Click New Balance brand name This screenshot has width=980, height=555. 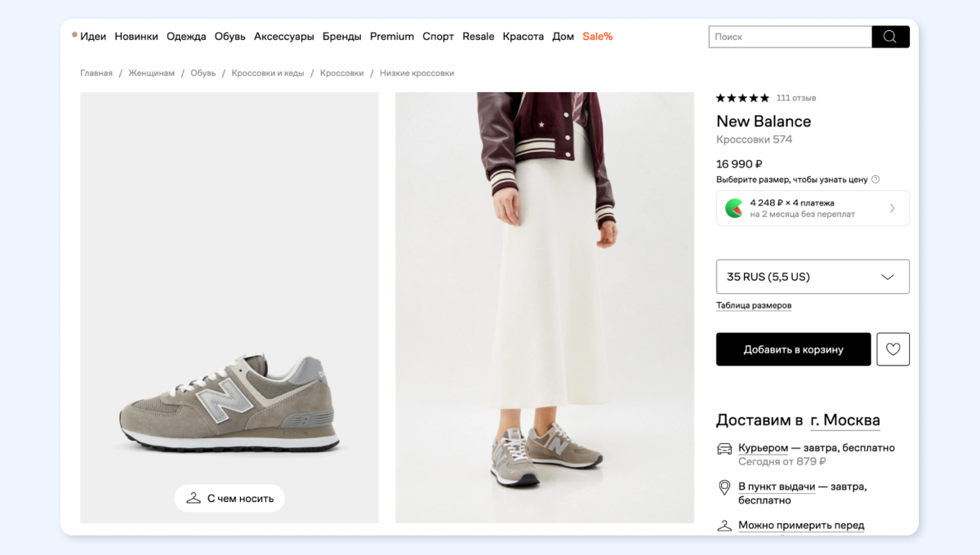[764, 122]
